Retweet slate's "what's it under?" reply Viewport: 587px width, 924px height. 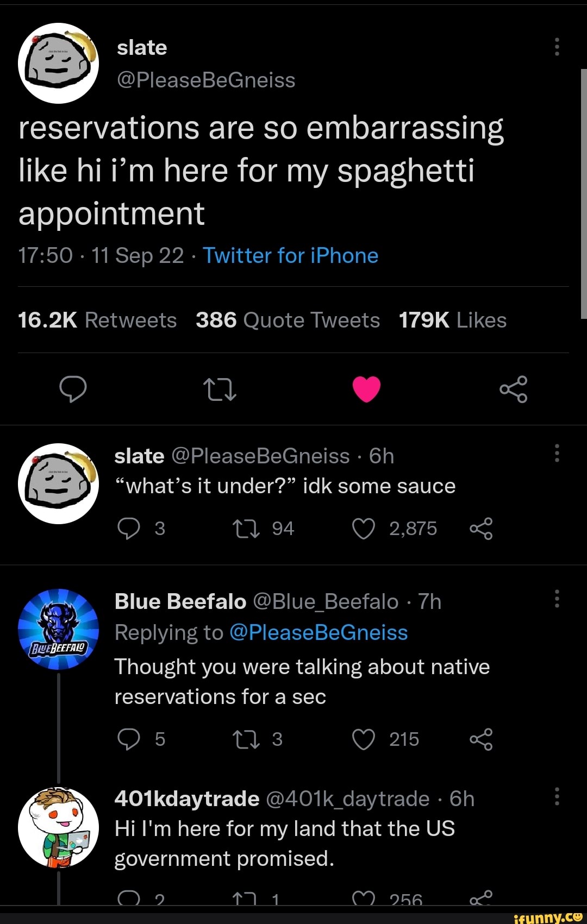point(246,529)
